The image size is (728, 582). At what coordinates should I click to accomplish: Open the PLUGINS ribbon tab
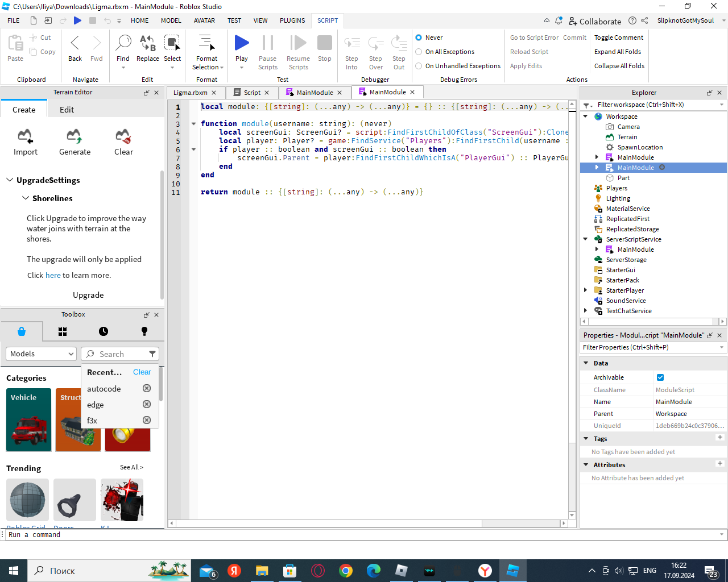pos(292,20)
